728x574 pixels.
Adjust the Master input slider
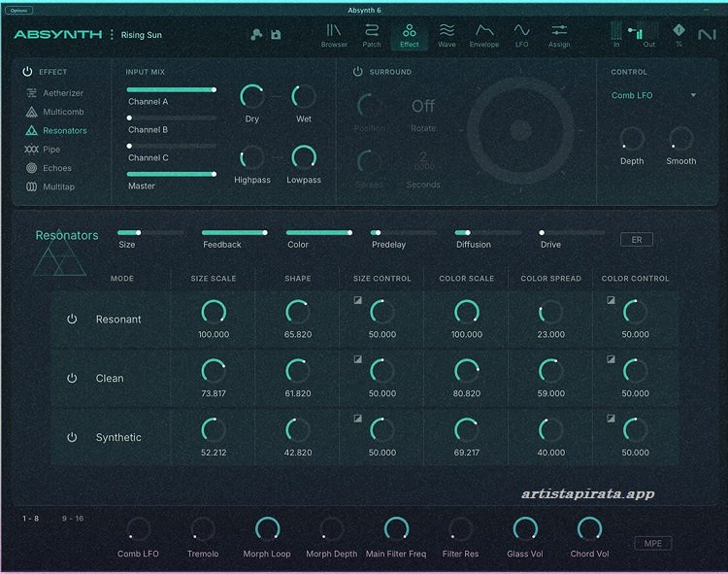171,174
